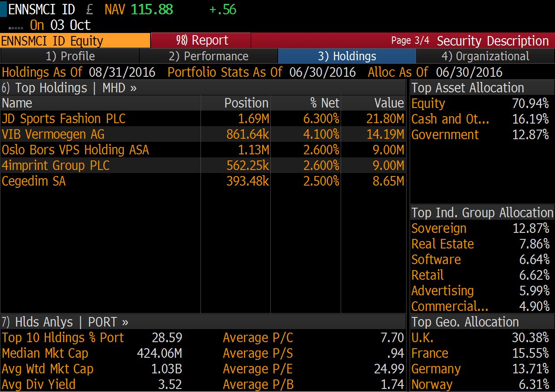Select JD Sports Fashion PLC row

point(203,119)
